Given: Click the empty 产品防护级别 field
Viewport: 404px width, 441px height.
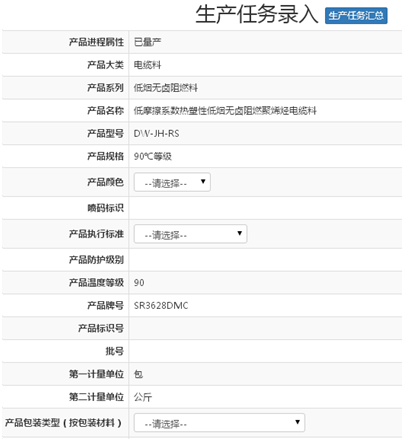Looking at the screenshot, I should tap(265, 260).
